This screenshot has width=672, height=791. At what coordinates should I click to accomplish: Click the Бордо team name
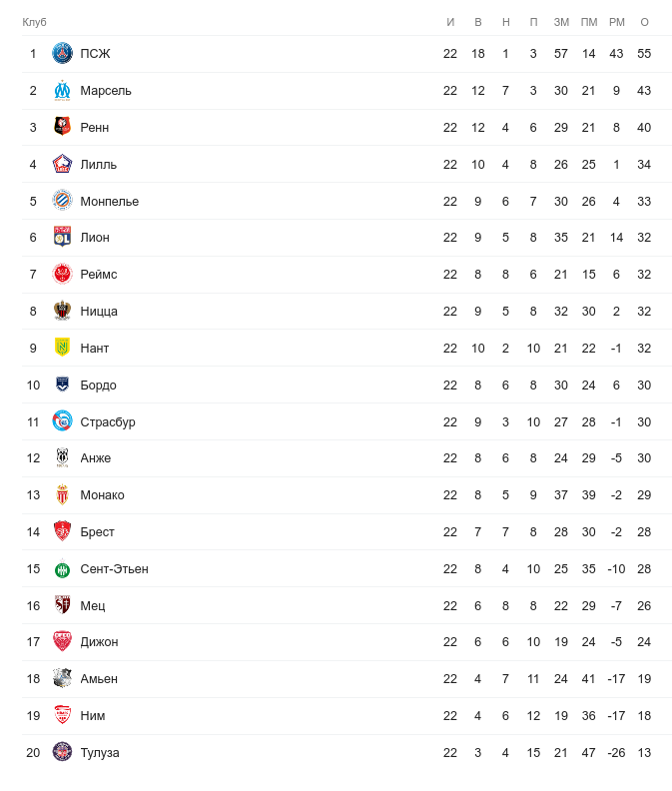point(98,385)
